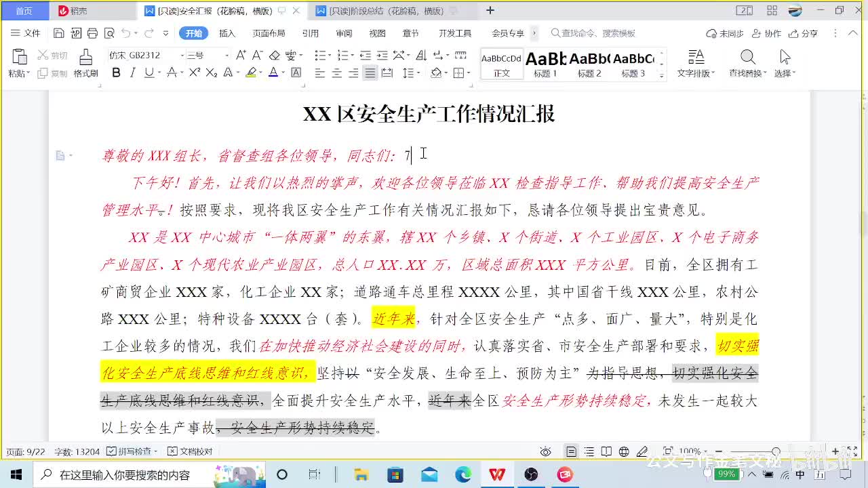The height and width of the screenshot is (488, 868).
Task: Click the Clear Formatting eraser icon
Action: coord(274,56)
